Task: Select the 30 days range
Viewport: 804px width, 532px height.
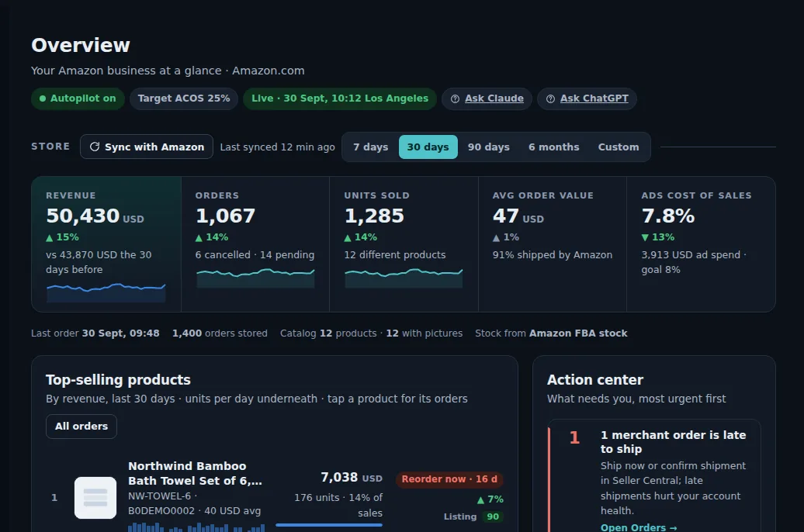Action: pyautogui.click(x=428, y=147)
